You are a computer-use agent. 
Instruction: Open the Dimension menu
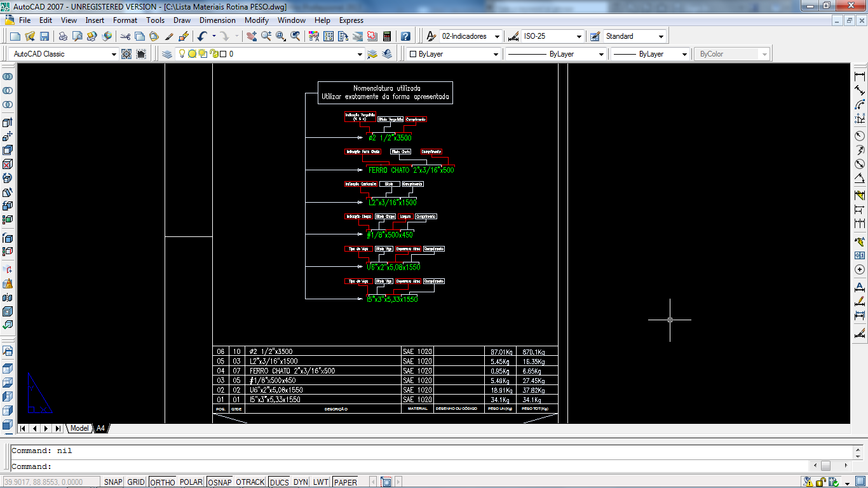click(x=217, y=20)
